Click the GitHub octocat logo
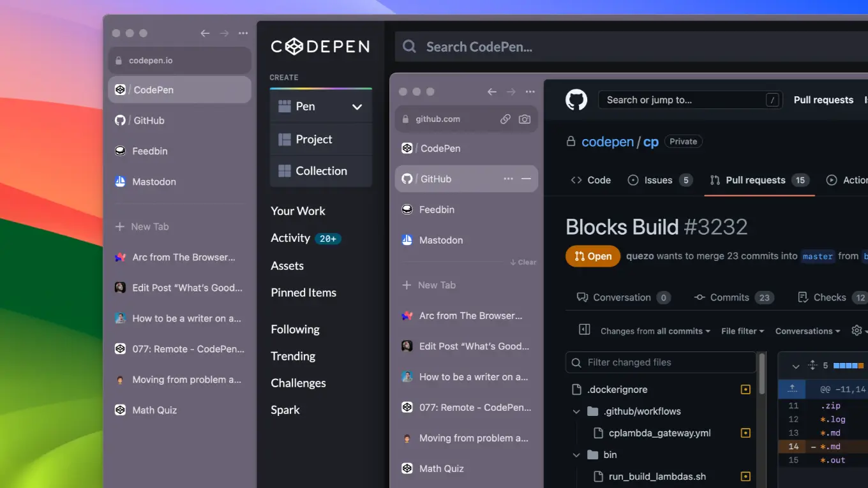Screen dimensions: 868x488 tap(576, 100)
